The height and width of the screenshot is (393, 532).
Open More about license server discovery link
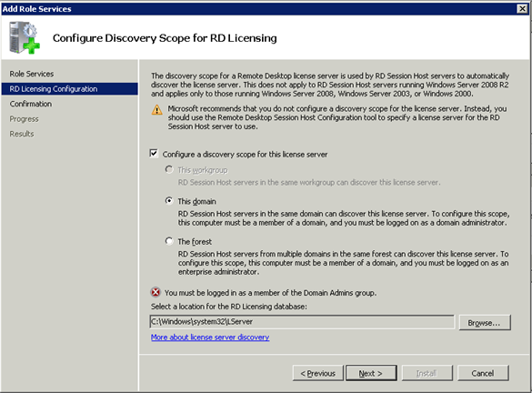click(210, 337)
